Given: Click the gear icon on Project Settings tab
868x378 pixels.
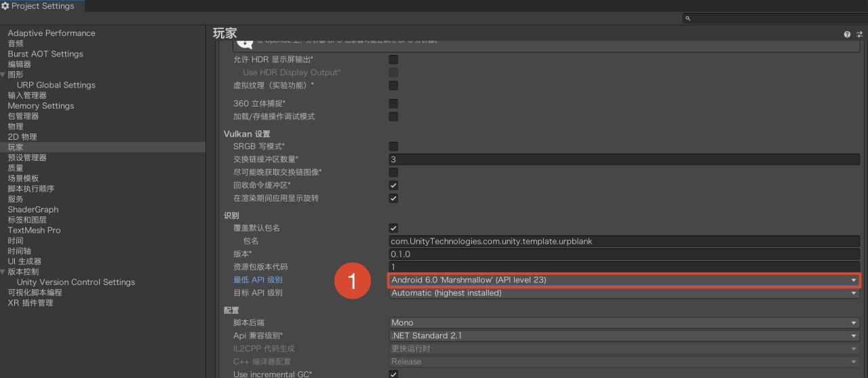Looking at the screenshot, I should tap(5, 6).
